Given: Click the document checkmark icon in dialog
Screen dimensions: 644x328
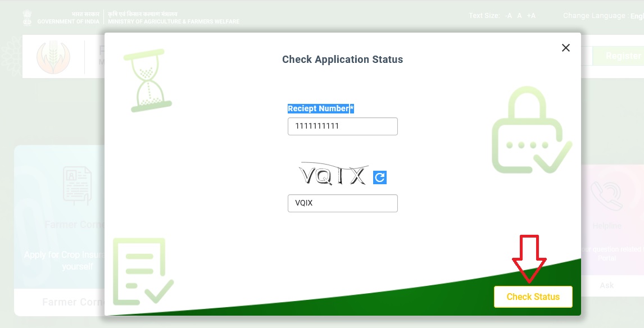Looking at the screenshot, I should click(142, 270).
